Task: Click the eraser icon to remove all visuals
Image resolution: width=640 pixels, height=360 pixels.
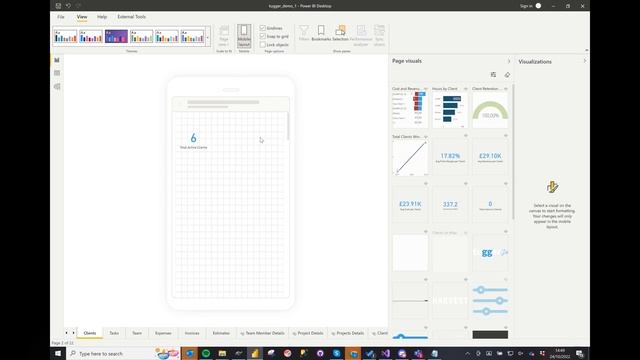Action: [507, 75]
